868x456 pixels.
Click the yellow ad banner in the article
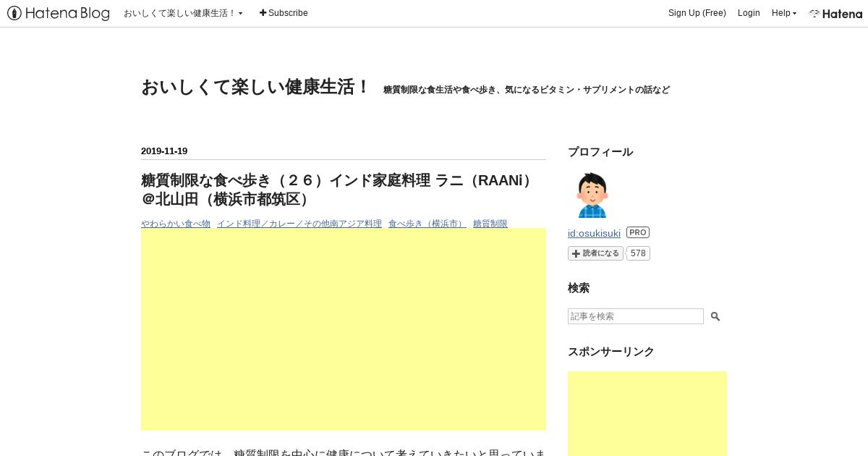[344, 329]
